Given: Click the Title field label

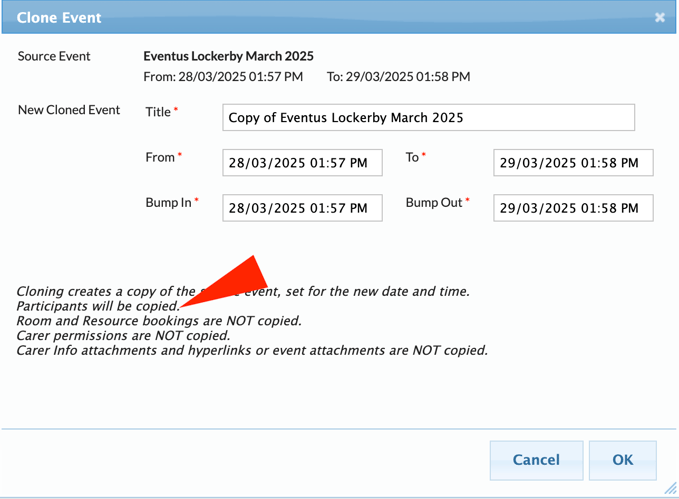Looking at the screenshot, I should click(x=158, y=112).
